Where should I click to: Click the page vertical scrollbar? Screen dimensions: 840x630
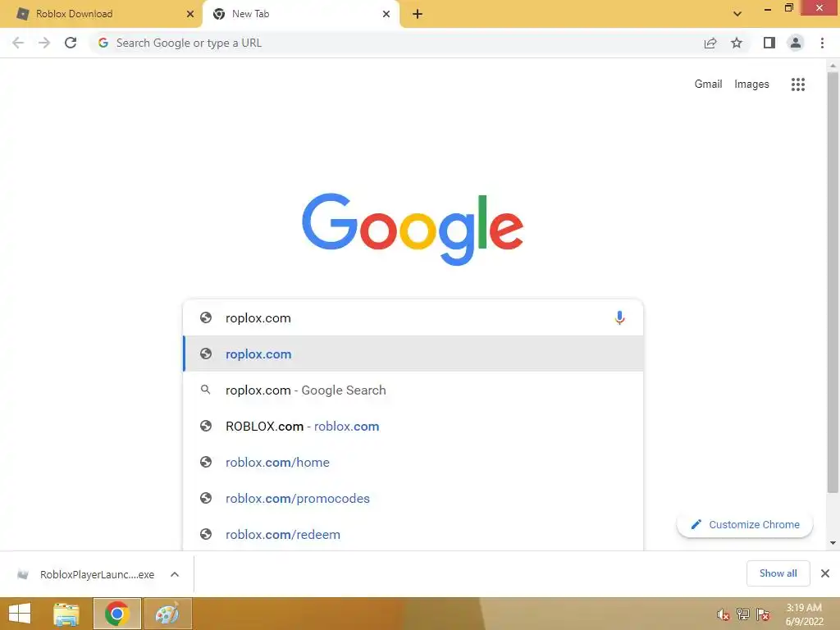[833, 282]
